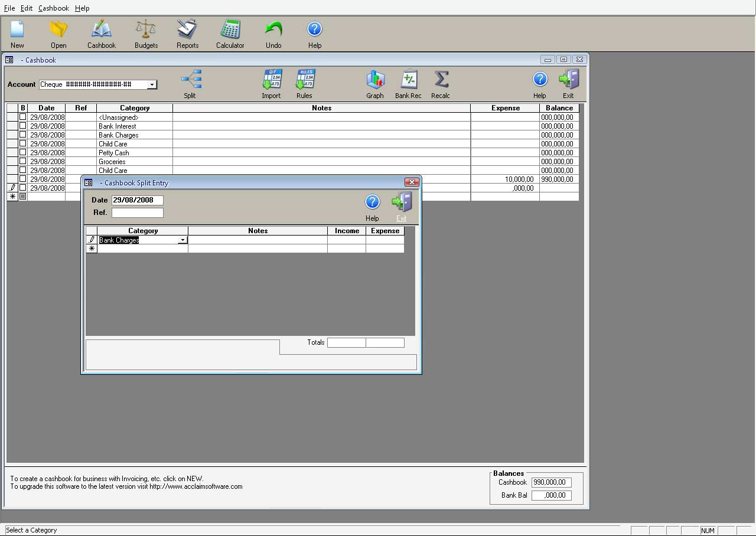Exit the Cashbook Split Entry dialog
This screenshot has height=536, width=756.
pyautogui.click(x=402, y=204)
